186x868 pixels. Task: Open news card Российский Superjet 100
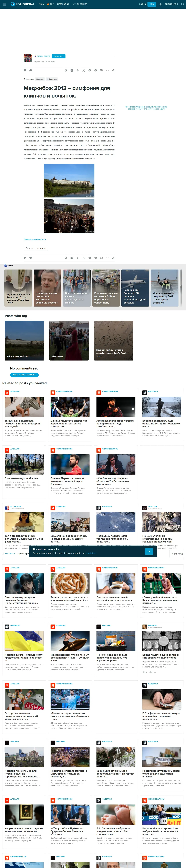(135, 288)
